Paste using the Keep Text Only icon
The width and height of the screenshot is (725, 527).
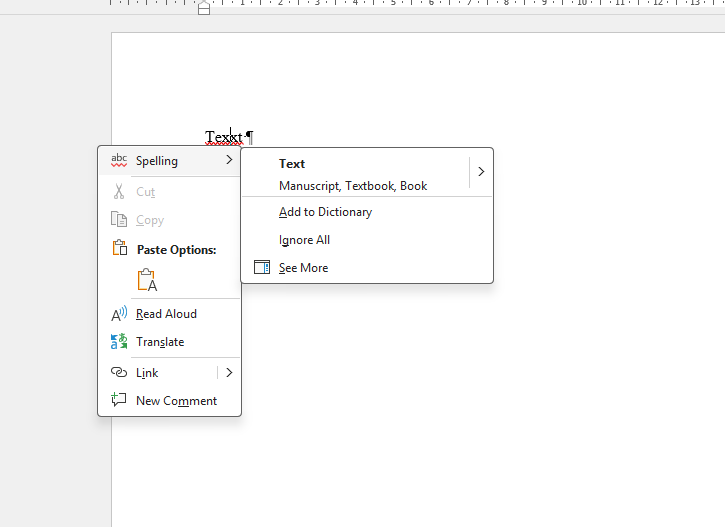coord(147,280)
